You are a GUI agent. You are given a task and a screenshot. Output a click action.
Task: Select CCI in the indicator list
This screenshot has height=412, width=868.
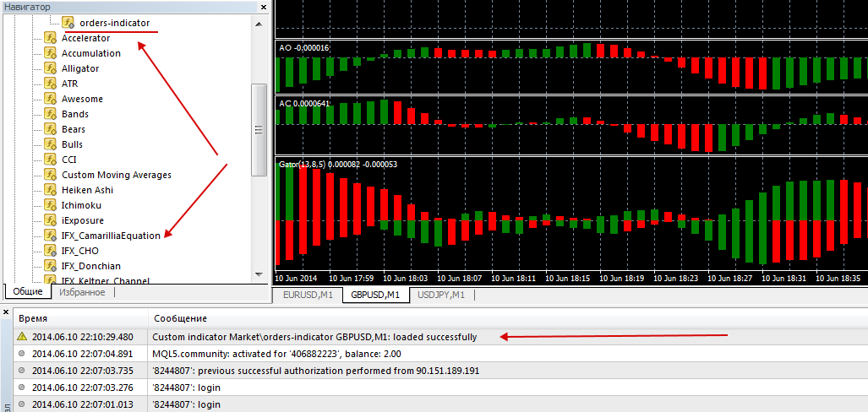(69, 160)
